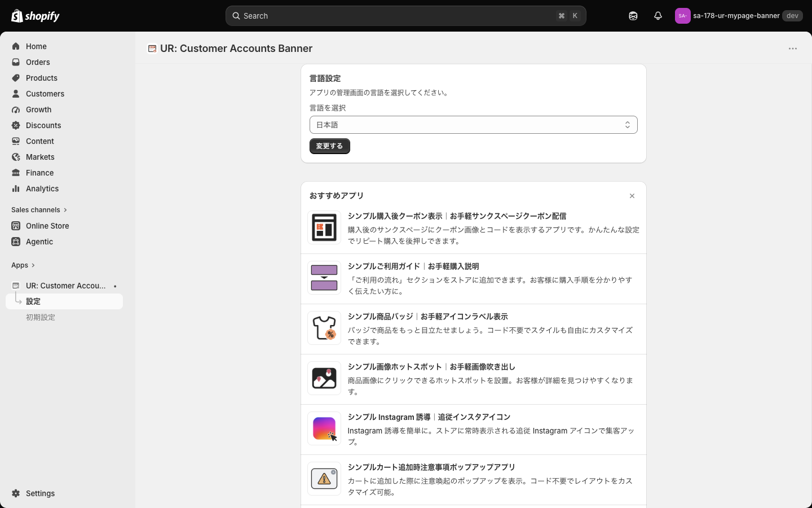Expand the Apps section
Screen dimensions: 812x508
[23, 265]
